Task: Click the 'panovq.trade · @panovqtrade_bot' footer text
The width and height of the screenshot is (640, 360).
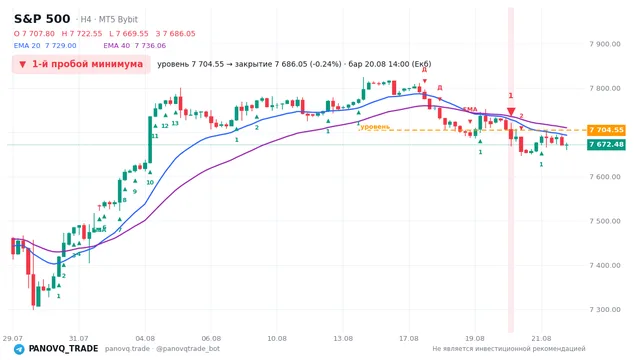Action: click(x=162, y=349)
